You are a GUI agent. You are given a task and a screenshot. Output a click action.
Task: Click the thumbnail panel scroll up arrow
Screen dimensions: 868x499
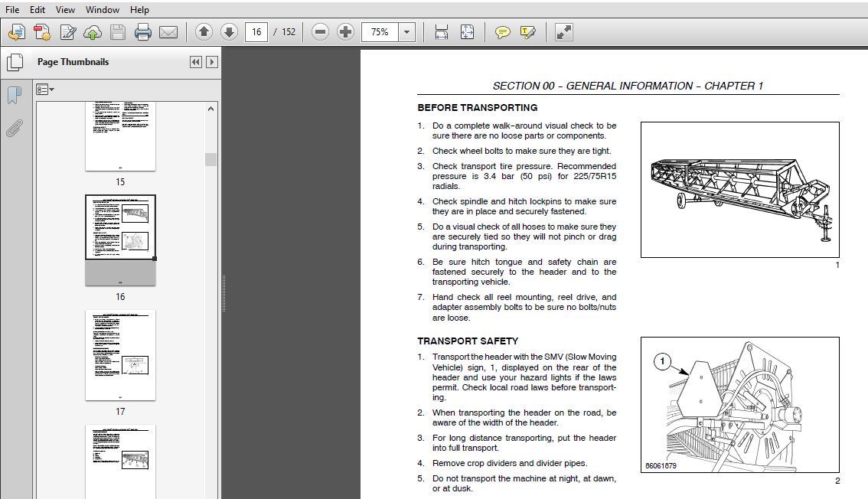(210, 109)
